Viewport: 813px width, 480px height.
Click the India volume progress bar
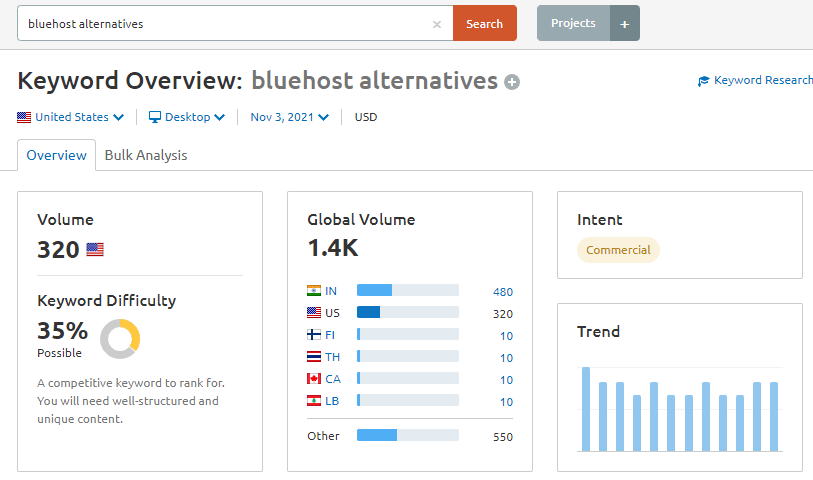(408, 290)
